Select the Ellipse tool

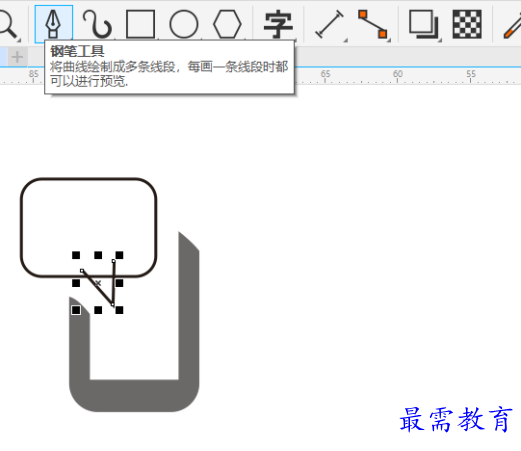pyautogui.click(x=184, y=24)
